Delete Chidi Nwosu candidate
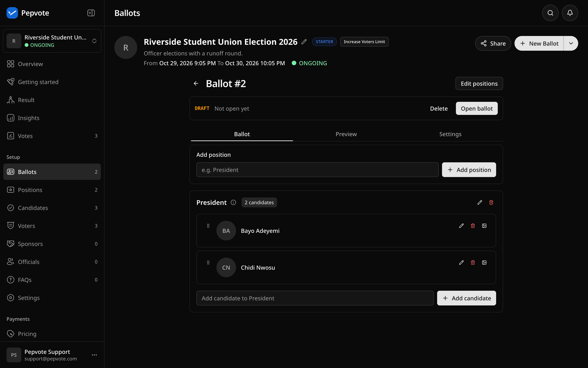This screenshot has width=588, height=368. click(x=473, y=263)
